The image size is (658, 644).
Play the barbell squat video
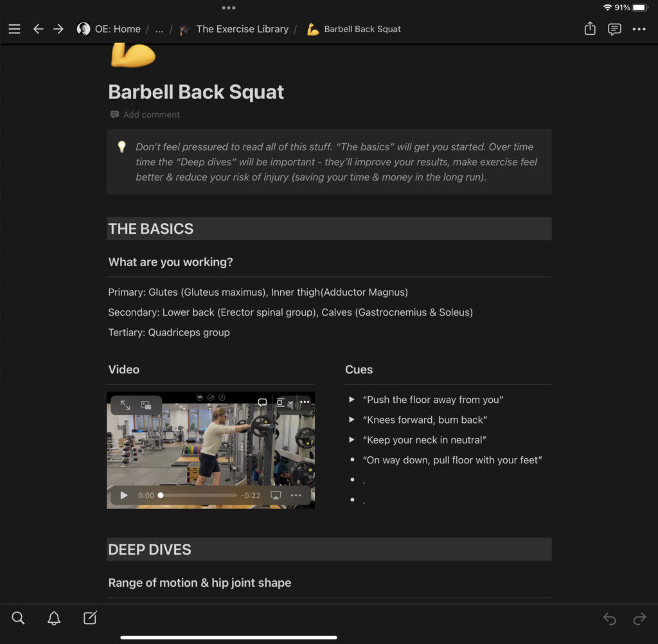(124, 496)
